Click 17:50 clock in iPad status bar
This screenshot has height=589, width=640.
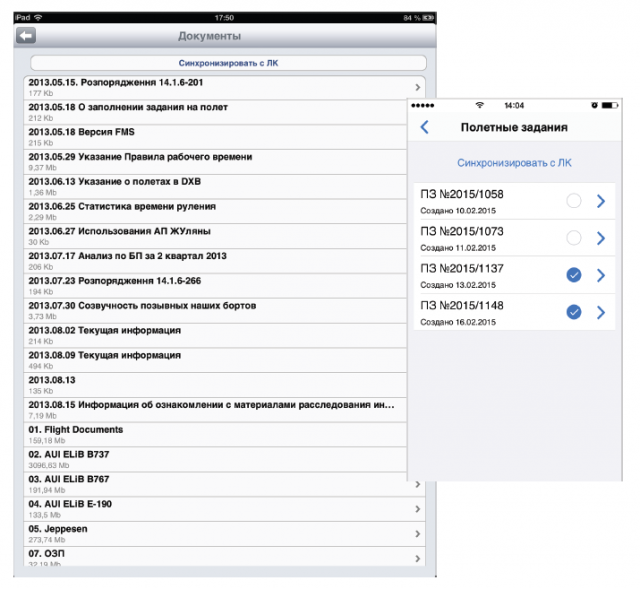(224, 18)
